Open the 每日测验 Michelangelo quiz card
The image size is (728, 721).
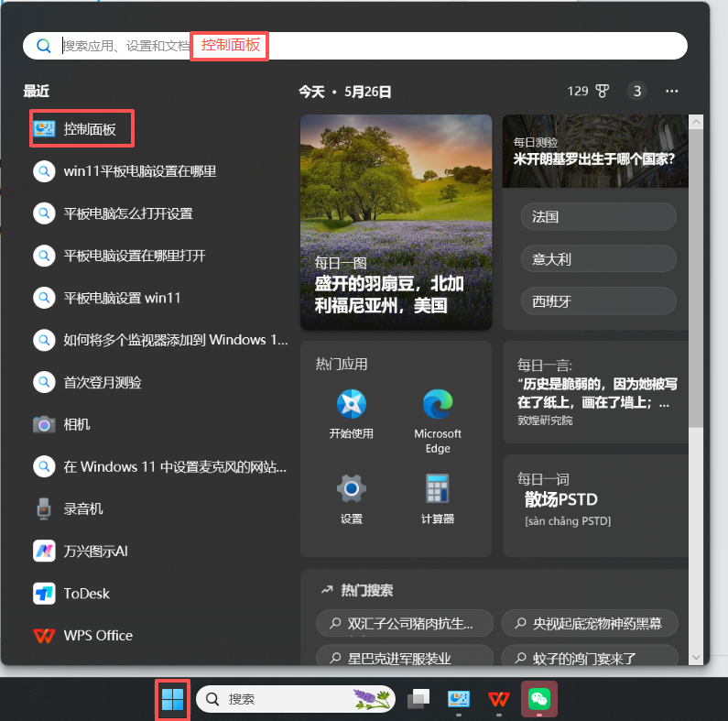595,151
